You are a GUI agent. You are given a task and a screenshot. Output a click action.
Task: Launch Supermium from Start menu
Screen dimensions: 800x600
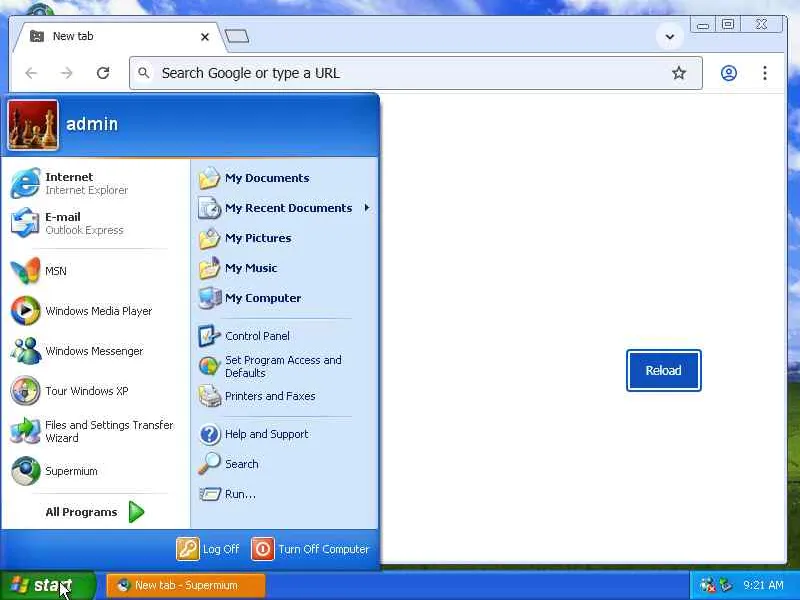[95, 471]
